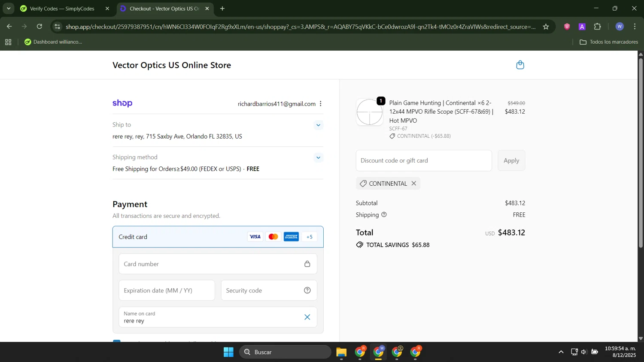Open the volume control in tray

(x=584, y=352)
